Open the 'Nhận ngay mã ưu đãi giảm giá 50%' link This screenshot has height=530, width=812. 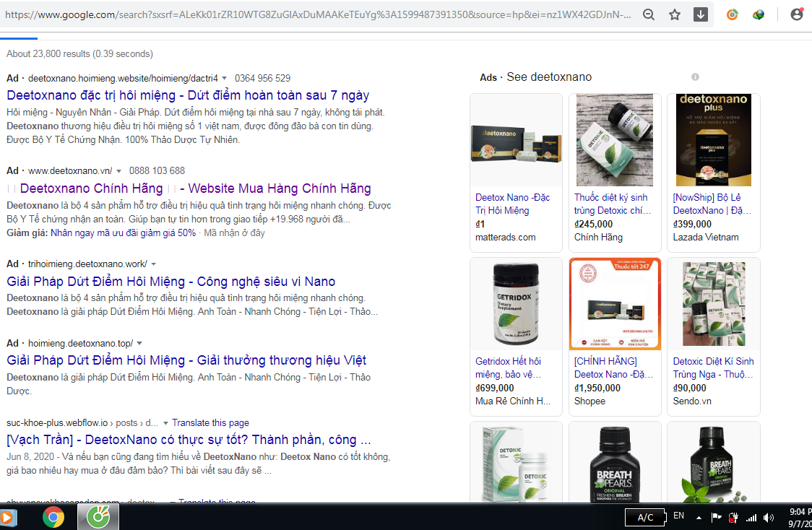124,233
